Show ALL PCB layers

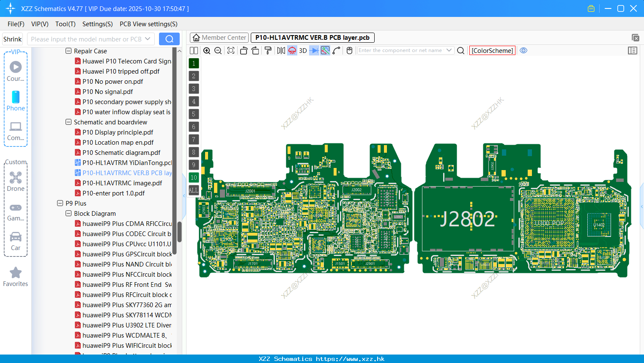click(x=194, y=190)
